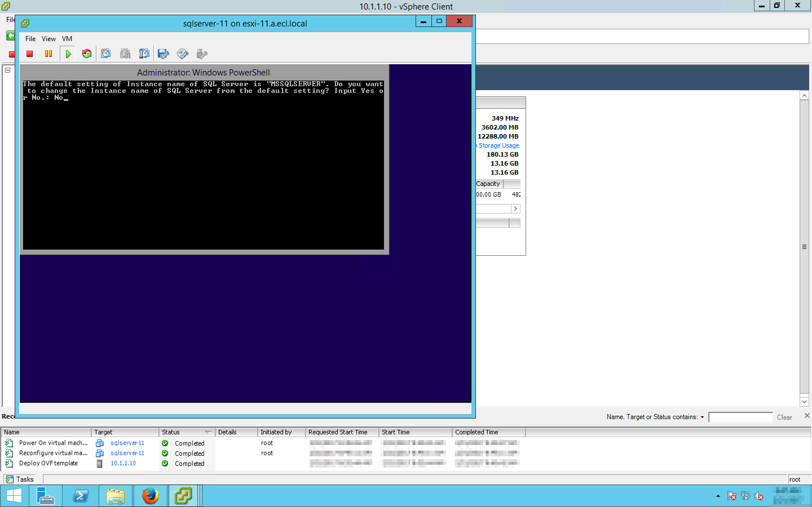Screen dimensions: 812x507
Task: Click the yellow Suspend toolbar icon
Action: 48,54
